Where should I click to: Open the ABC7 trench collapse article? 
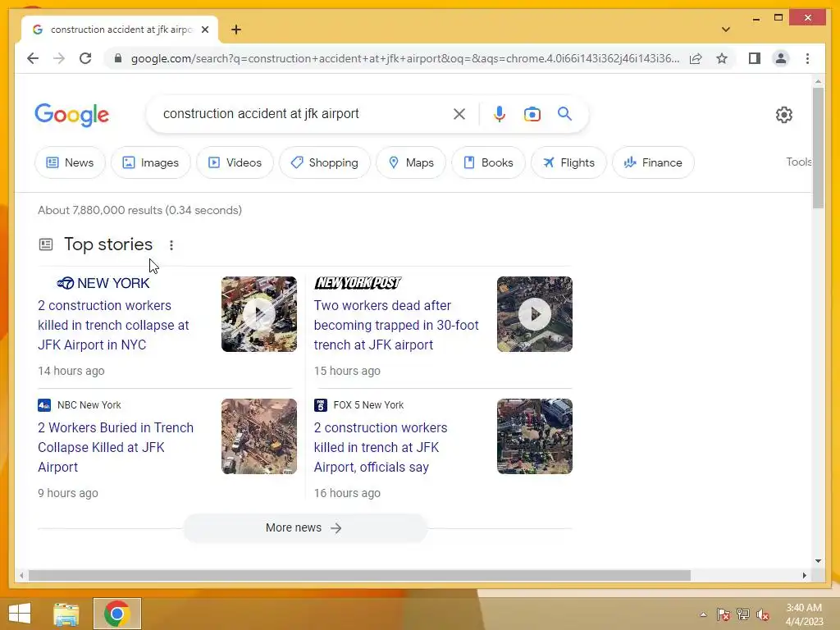pyautogui.click(x=113, y=325)
